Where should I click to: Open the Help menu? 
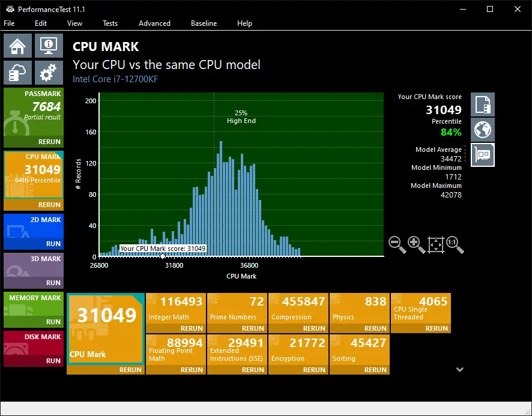click(244, 23)
